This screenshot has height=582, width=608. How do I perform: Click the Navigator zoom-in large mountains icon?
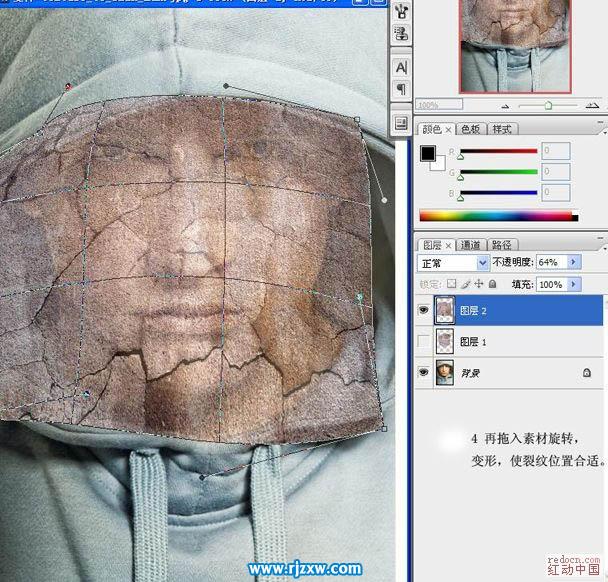(592, 105)
